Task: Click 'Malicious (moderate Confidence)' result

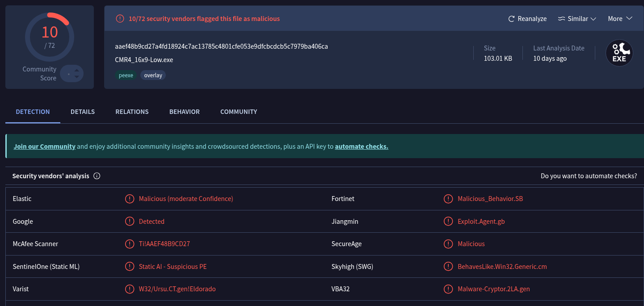Action: 186,199
